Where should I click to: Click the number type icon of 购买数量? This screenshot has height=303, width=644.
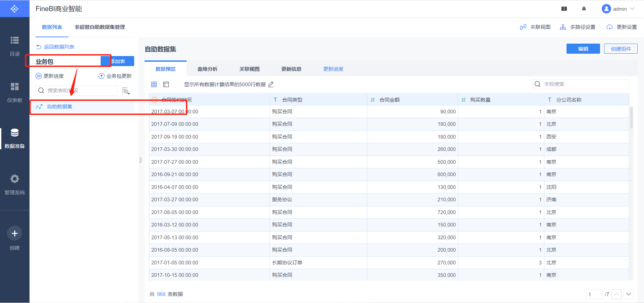(x=464, y=100)
